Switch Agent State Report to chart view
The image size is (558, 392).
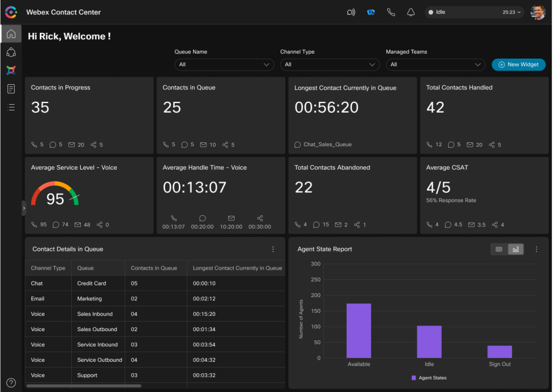(x=516, y=249)
